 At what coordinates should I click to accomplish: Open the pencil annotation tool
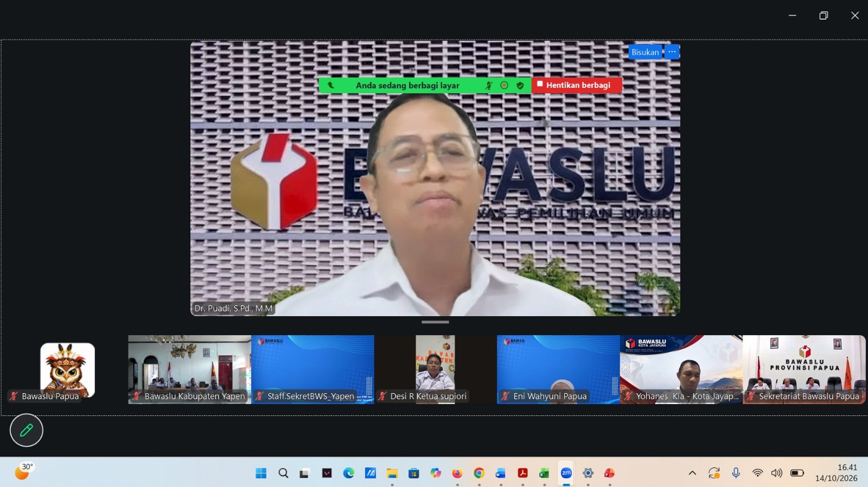(x=26, y=430)
